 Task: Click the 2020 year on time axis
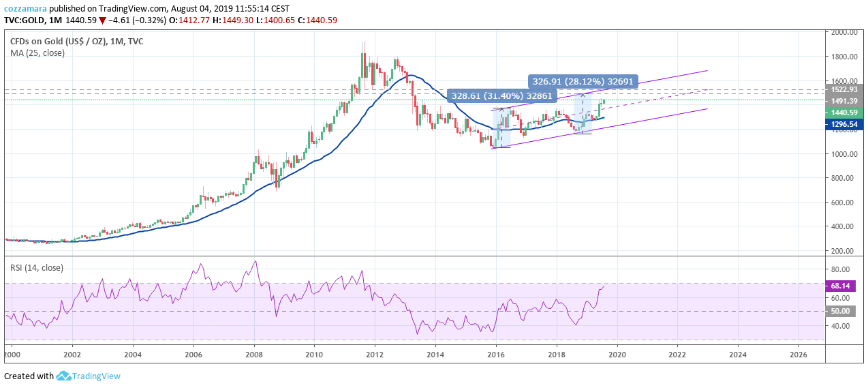617,355
